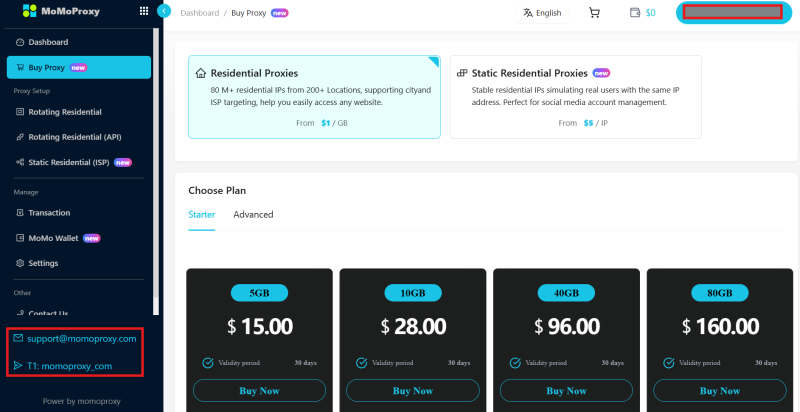Screen dimensions: 800x412
Task: Open the English language selector
Action: coord(542,13)
